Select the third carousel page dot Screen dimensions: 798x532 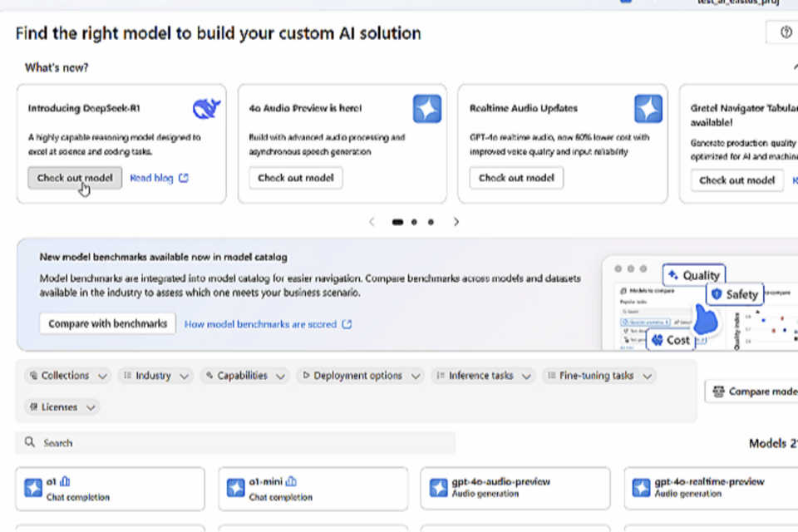pos(431,222)
